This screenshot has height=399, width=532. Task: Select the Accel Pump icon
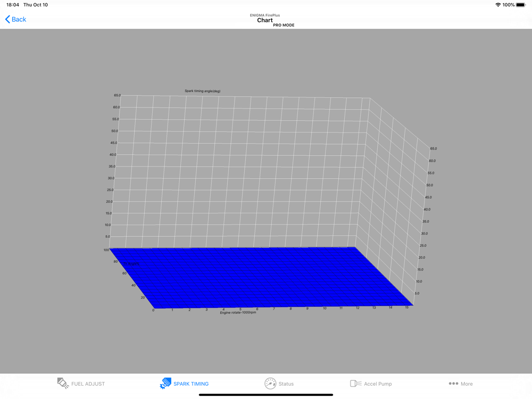point(355,384)
